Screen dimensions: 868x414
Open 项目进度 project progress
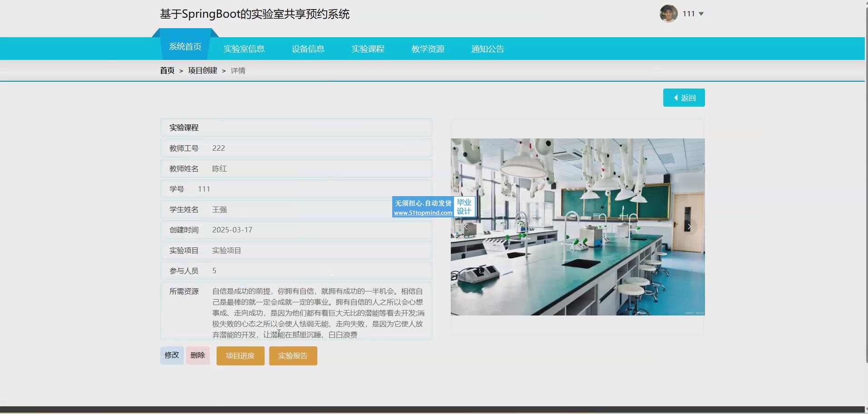click(240, 356)
